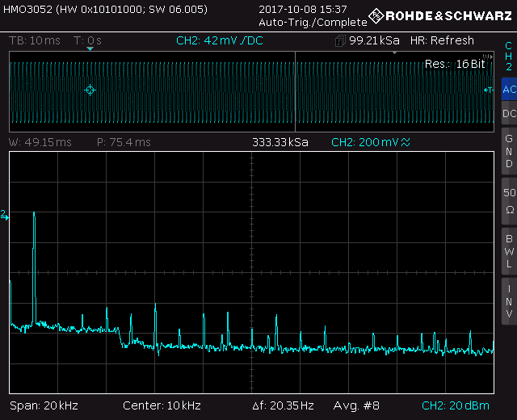Select the crosshair marker in the waveform

pyautogui.click(x=90, y=90)
